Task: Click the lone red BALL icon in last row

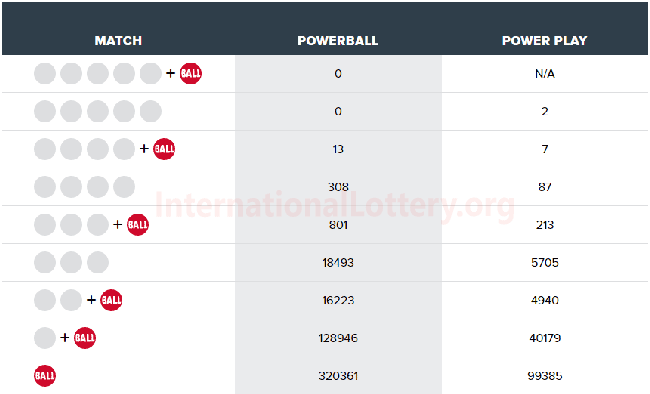Action: 45,376
